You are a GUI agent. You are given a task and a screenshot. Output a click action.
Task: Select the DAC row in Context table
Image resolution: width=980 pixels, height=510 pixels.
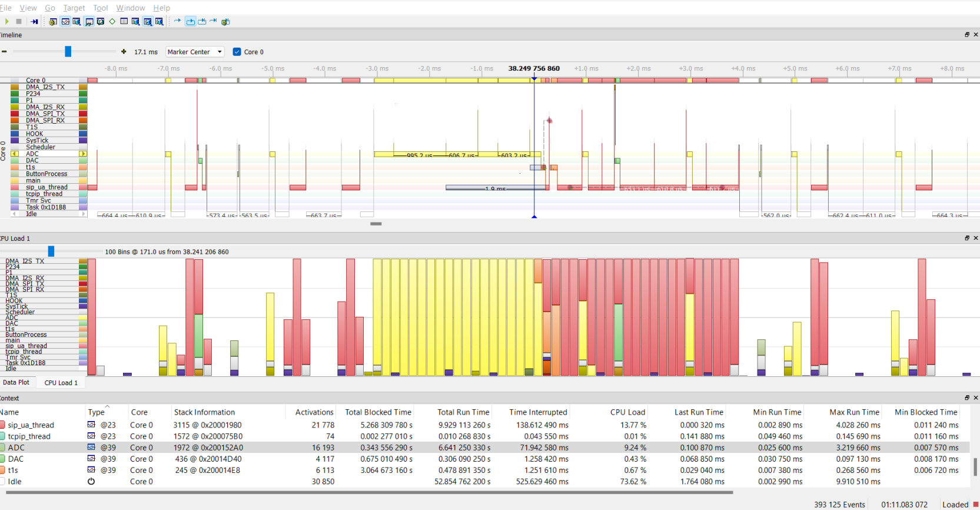click(484, 459)
